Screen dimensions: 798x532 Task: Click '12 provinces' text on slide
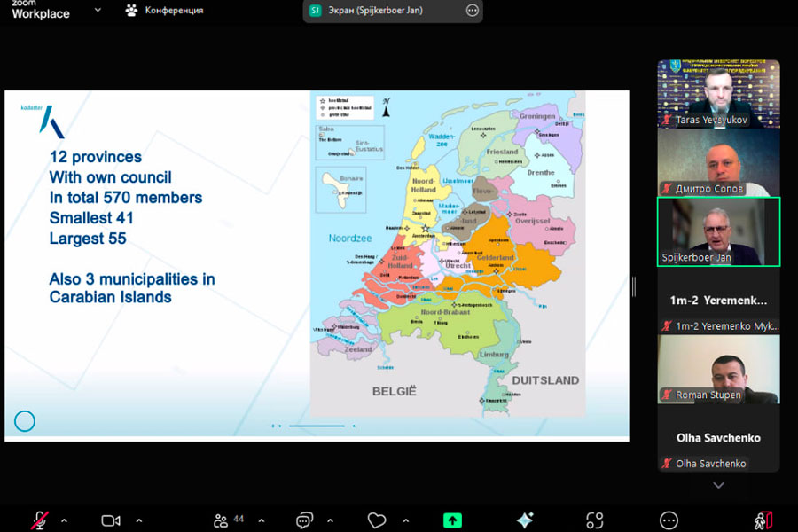[x=96, y=157]
